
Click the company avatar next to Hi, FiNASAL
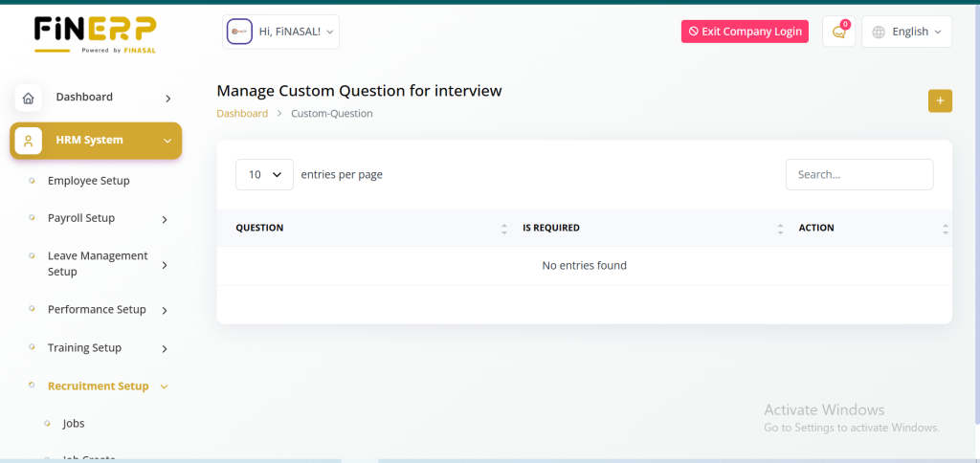point(239,32)
